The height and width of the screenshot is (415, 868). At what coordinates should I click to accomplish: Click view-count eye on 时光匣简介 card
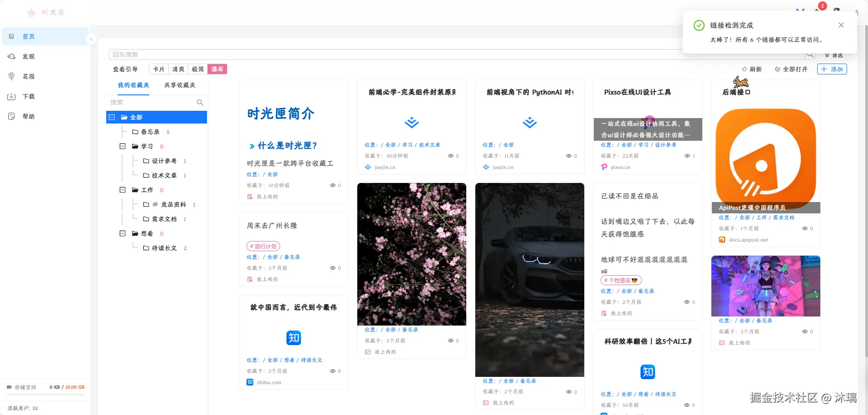pyautogui.click(x=333, y=185)
